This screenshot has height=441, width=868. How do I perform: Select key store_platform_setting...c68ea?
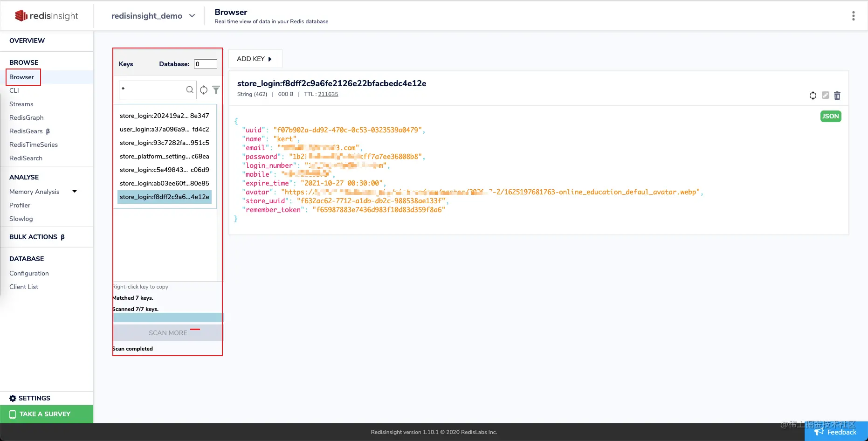tap(165, 156)
